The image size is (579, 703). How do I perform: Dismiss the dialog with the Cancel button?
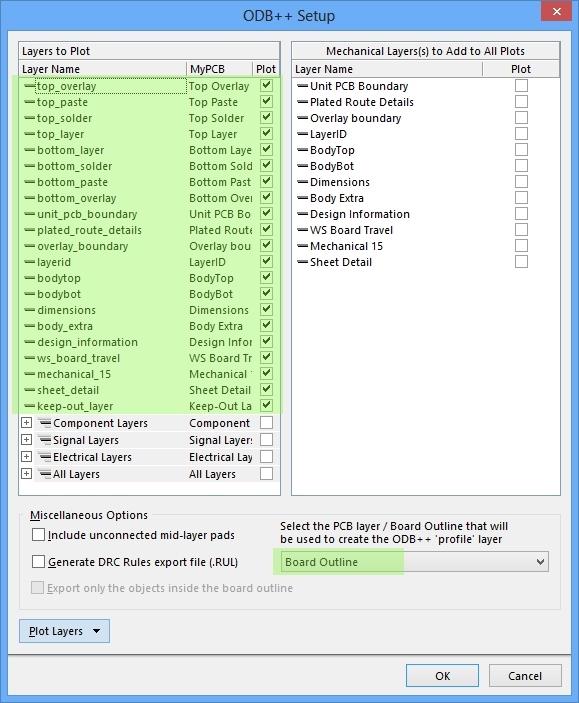click(525, 676)
